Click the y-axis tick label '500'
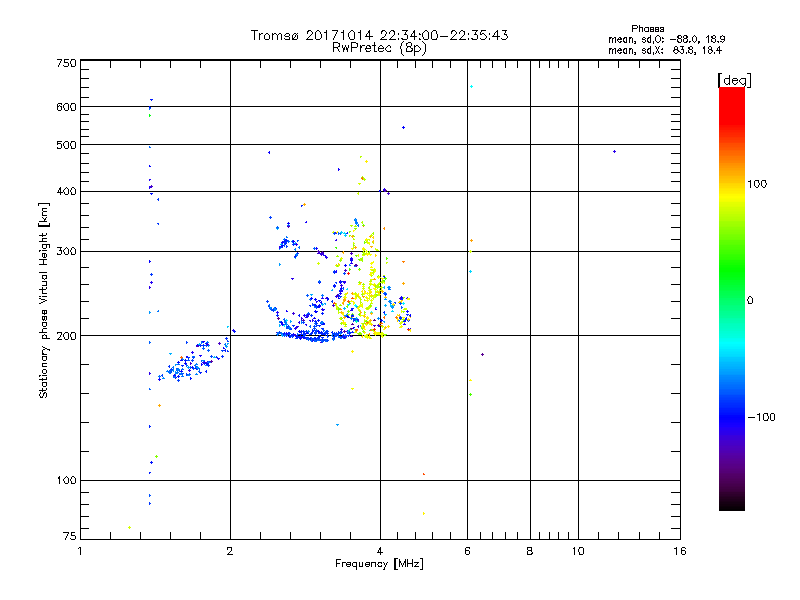 [66, 145]
